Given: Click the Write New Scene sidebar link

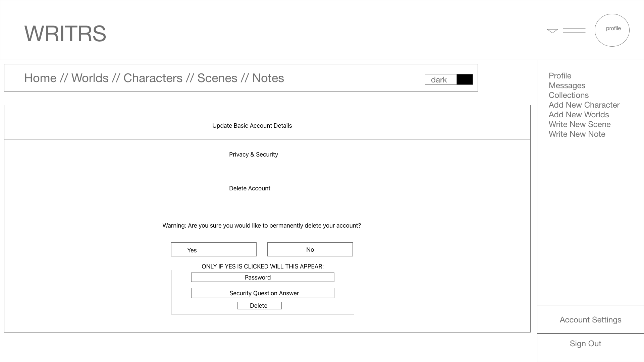Looking at the screenshot, I should 579,124.
